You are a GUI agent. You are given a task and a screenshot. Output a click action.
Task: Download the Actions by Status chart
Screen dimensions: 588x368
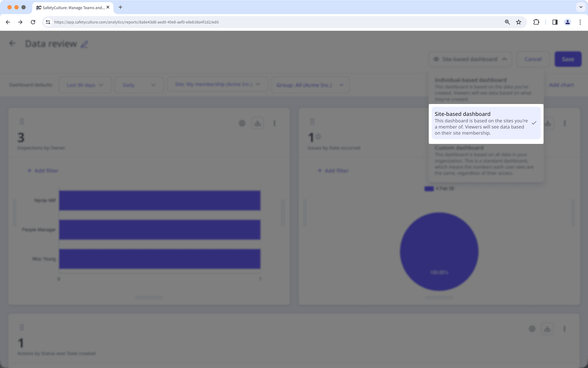[x=547, y=329]
